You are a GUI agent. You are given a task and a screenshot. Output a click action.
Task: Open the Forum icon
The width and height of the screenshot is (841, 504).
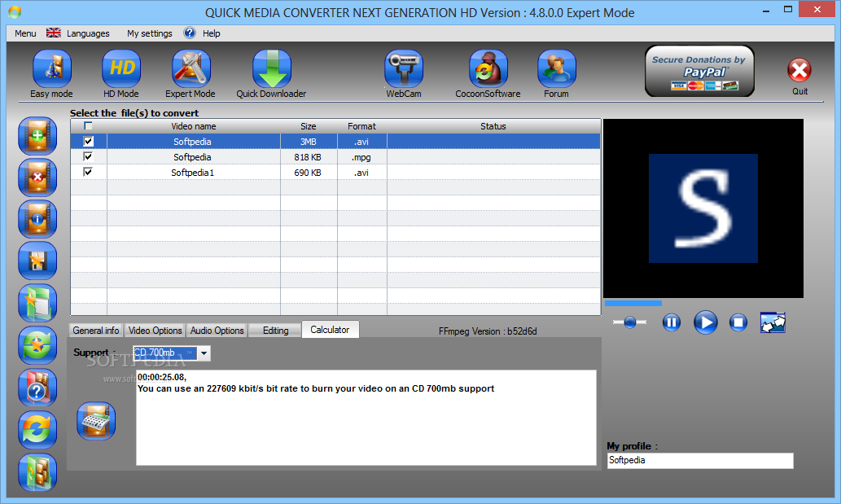pos(557,68)
